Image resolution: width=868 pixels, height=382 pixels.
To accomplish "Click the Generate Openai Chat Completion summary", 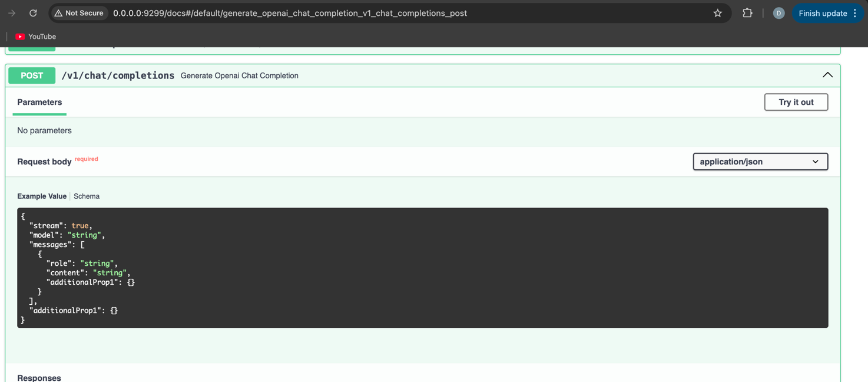I will 239,75.
